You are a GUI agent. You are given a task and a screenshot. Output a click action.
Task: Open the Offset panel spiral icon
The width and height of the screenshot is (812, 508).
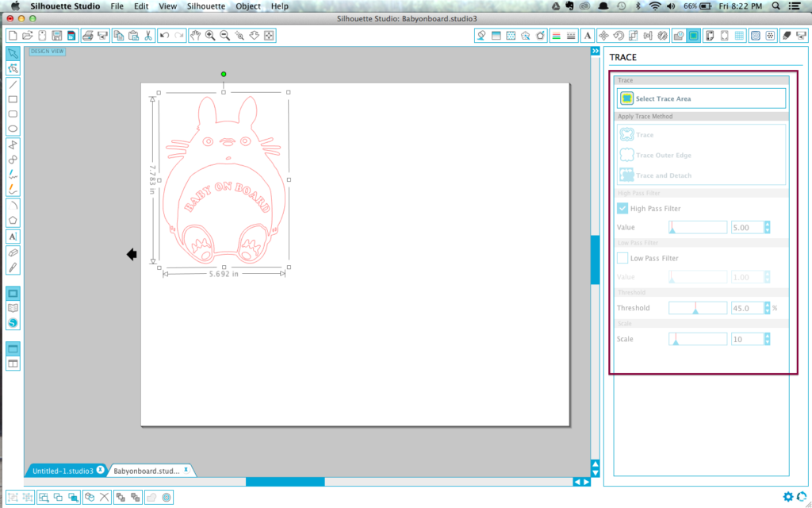[x=756, y=36]
